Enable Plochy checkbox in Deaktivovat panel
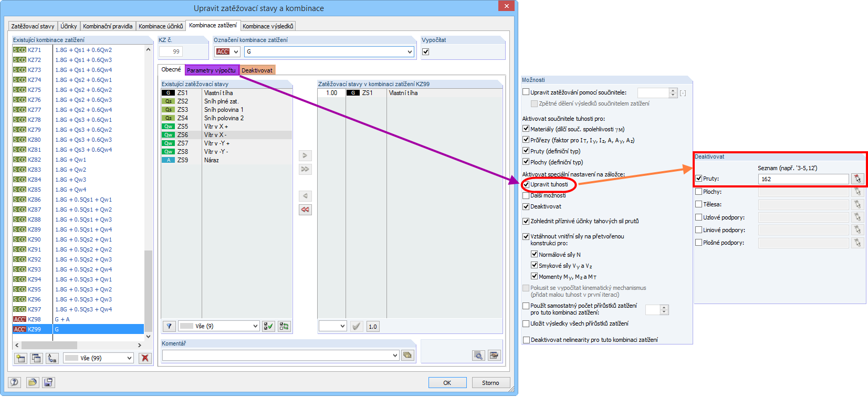 point(699,192)
